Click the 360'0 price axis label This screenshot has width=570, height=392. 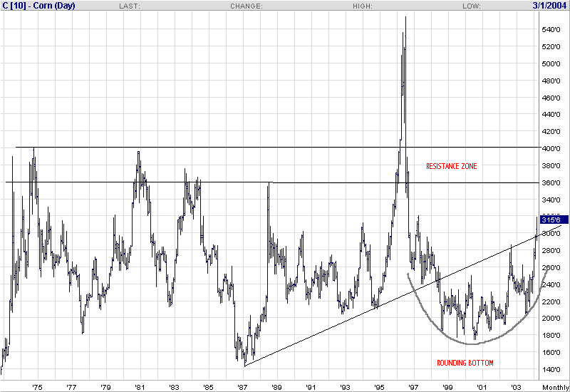551,182
